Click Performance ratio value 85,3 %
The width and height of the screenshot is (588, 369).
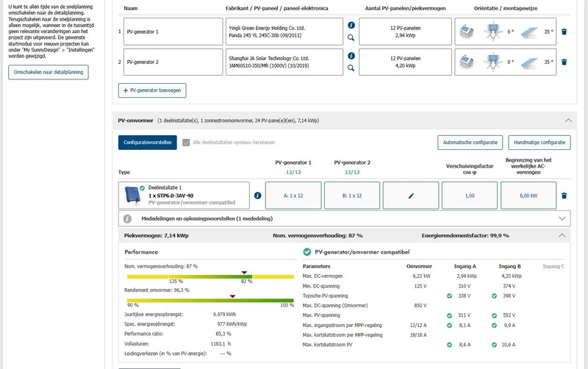tap(223, 334)
